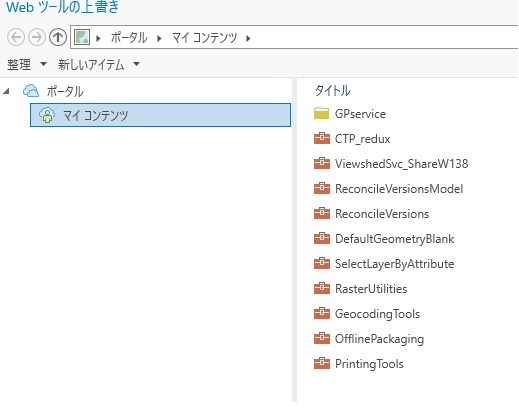Click ポータル in the address path
Image resolution: width=519 pixels, height=408 pixels.
(129, 38)
